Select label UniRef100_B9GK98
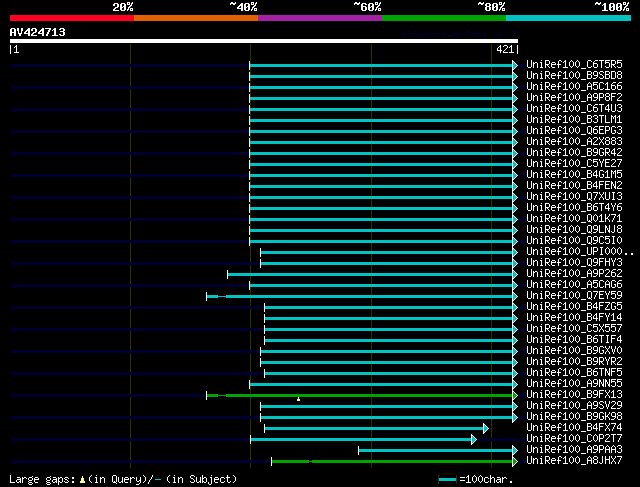The height and width of the screenshot is (487, 640). [x=574, y=417]
